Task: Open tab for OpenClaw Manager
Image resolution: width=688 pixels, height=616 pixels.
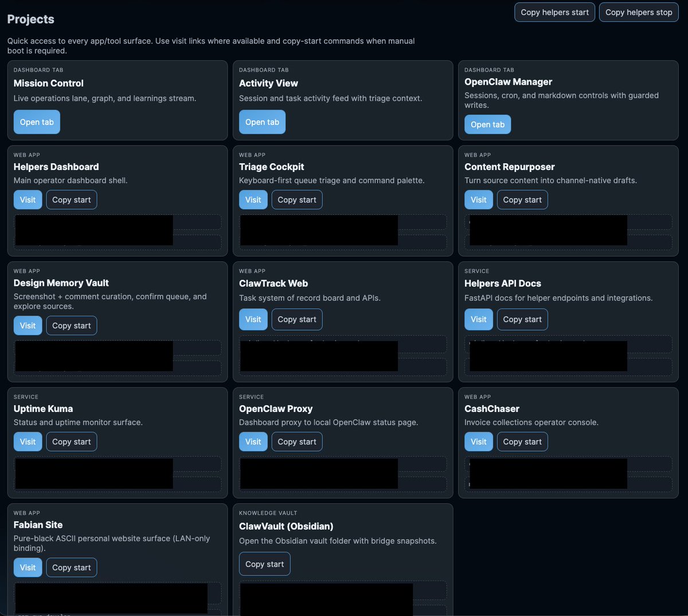Action: 487,124
